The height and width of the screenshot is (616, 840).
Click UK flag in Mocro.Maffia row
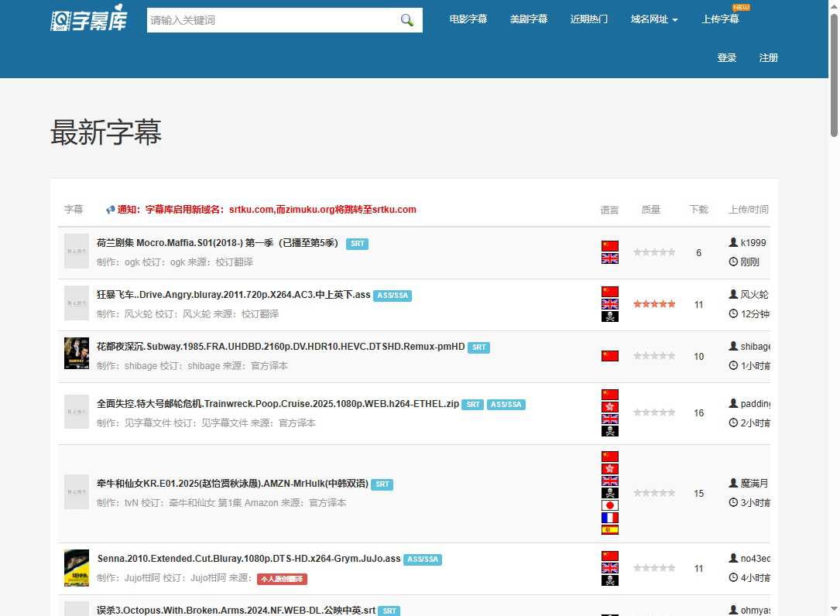coord(609,258)
